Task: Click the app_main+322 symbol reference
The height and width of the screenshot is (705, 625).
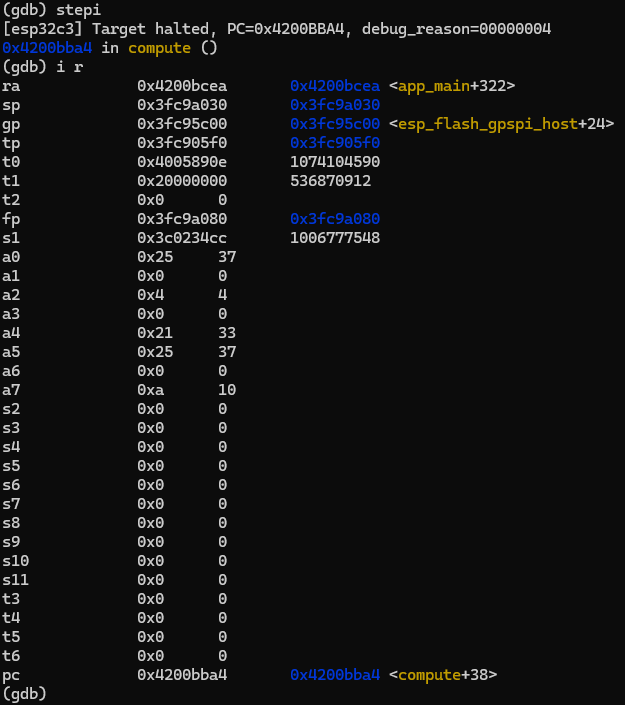Action: [451, 86]
